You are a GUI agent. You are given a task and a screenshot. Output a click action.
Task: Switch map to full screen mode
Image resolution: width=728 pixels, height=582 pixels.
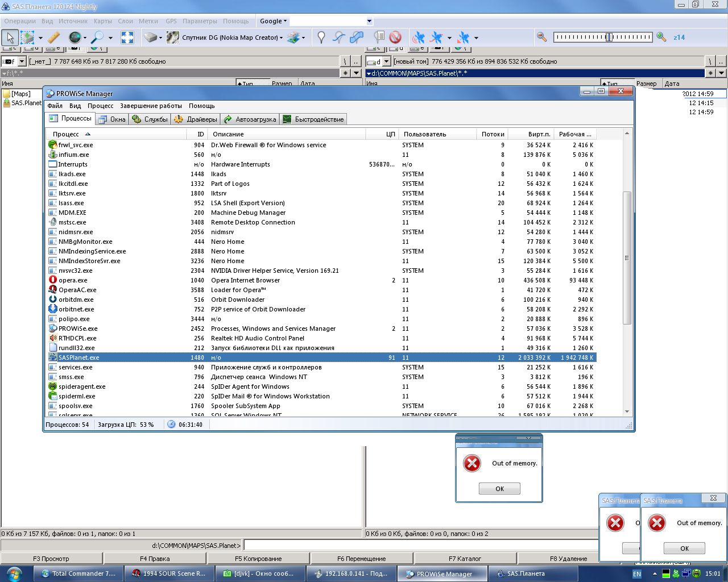coord(127,38)
